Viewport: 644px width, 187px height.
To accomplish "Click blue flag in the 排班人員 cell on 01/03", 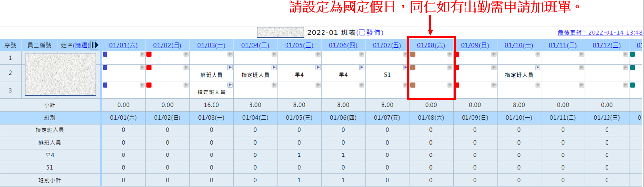I will tap(230, 67).
